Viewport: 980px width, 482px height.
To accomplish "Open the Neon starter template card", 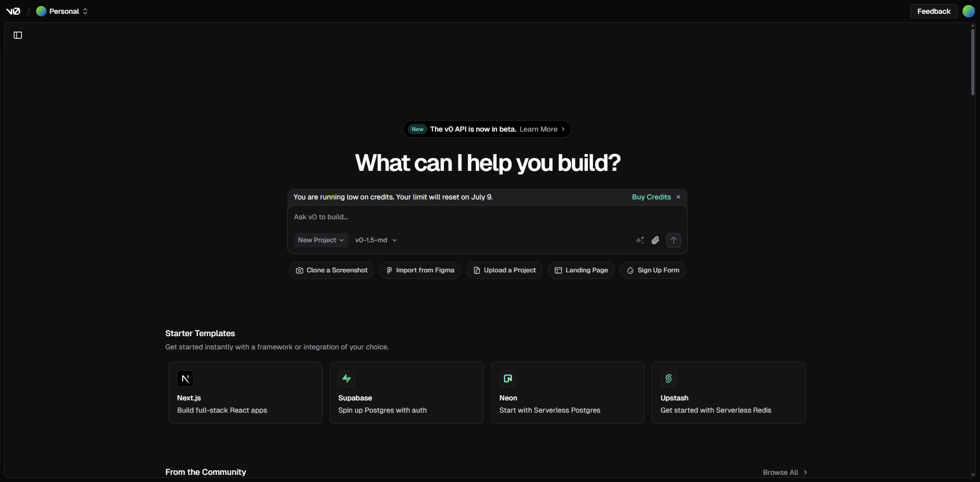I will [568, 393].
